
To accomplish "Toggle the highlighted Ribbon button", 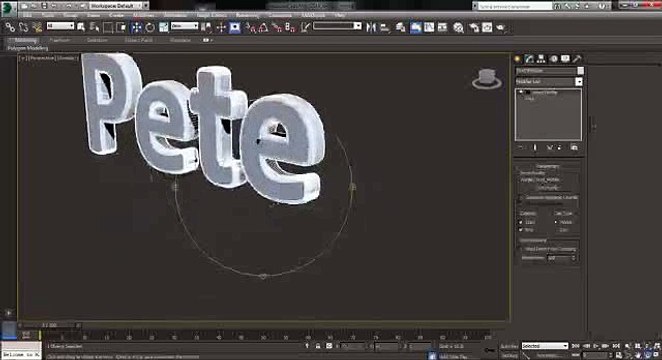I will (x=415, y=27).
